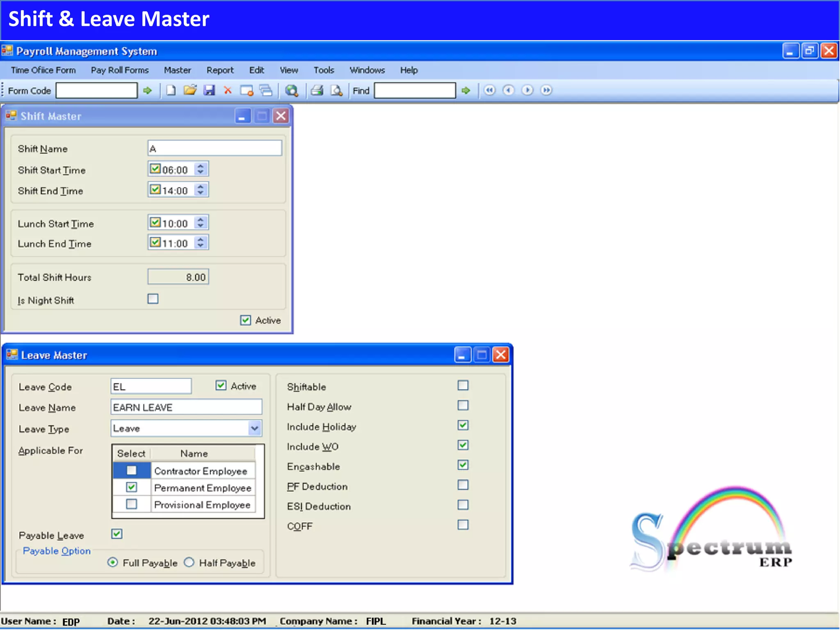Click the Print toolbar icon
The image size is (840, 630).
point(317,90)
